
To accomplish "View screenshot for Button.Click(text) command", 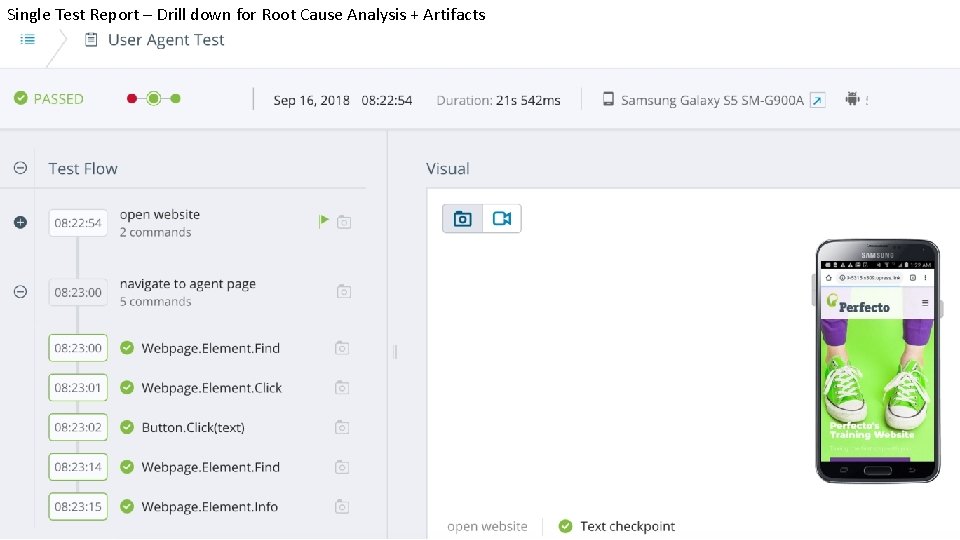I will coord(342,427).
